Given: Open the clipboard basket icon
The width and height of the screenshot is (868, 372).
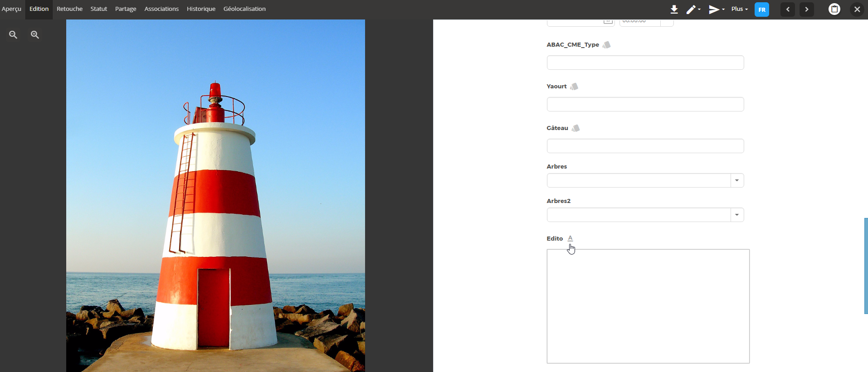Looking at the screenshot, I should pos(834,9).
